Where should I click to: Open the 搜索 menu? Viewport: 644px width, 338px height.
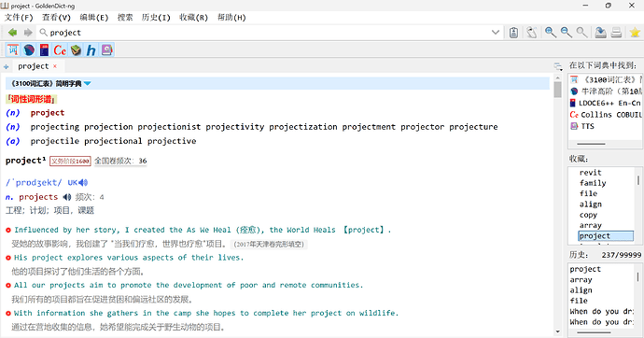[x=125, y=17]
